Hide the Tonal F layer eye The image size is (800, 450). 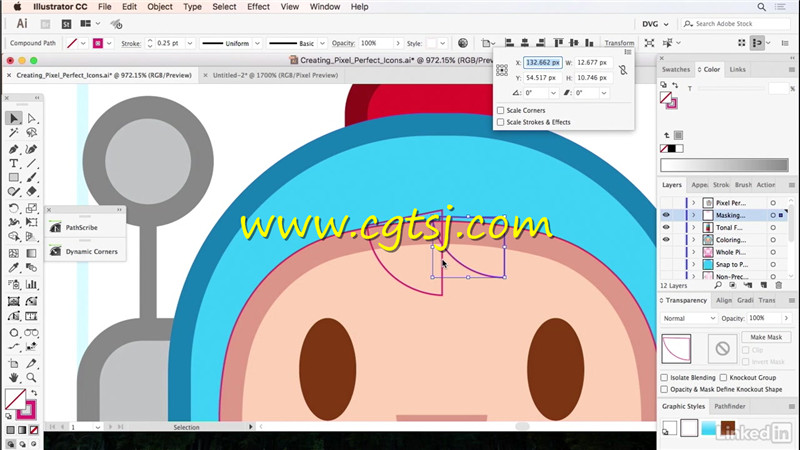666,227
